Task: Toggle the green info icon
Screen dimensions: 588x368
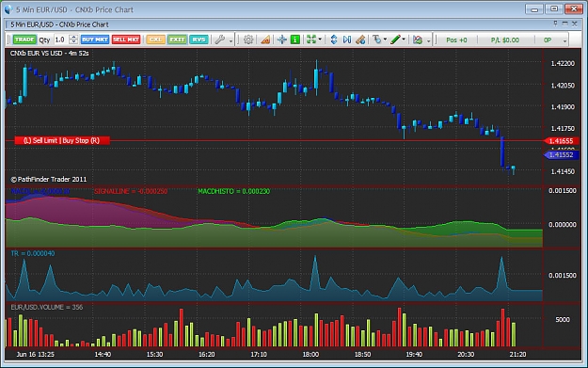Action: click(295, 40)
